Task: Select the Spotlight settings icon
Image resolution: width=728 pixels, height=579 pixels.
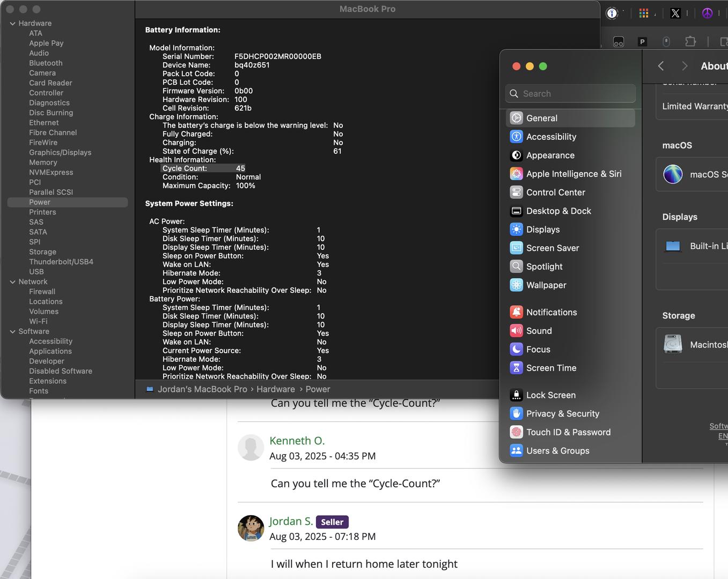Action: click(516, 266)
